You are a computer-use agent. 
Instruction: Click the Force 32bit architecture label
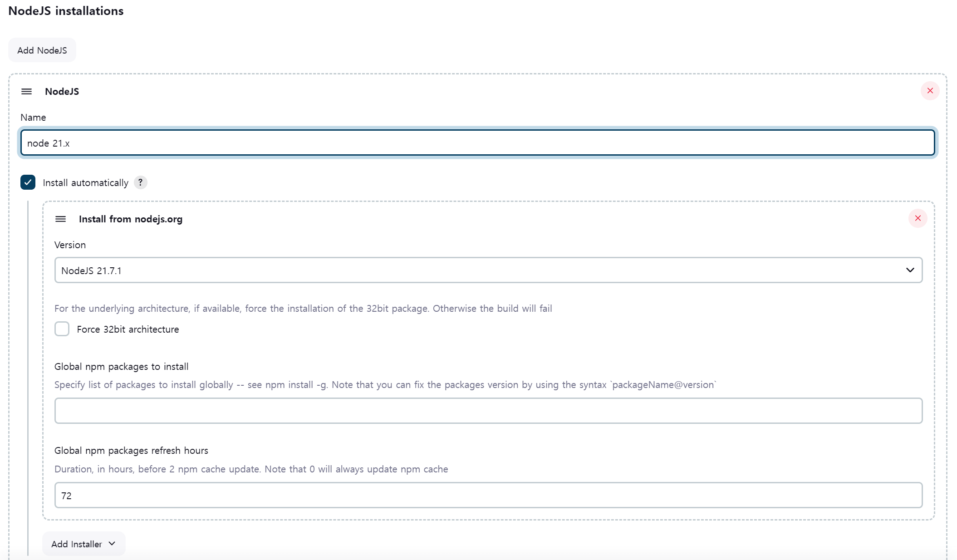tap(128, 329)
